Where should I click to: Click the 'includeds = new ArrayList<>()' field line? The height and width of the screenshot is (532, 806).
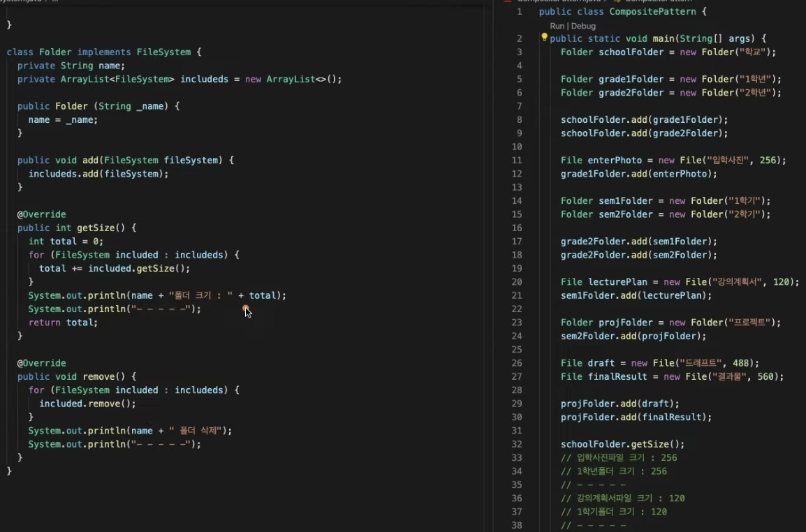179,79
